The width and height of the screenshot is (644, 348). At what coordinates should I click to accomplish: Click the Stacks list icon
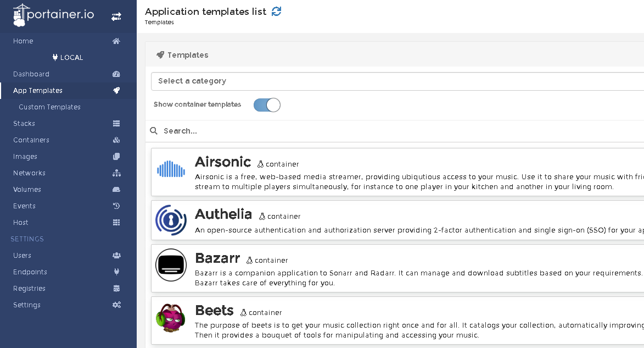(116, 124)
